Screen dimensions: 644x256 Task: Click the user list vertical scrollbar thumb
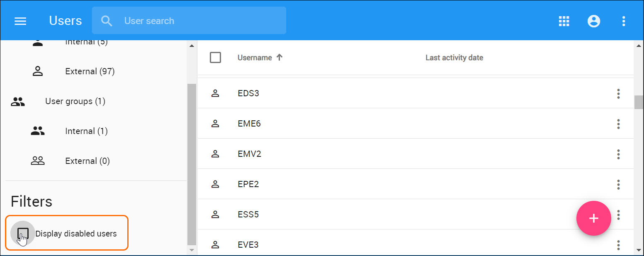pyautogui.click(x=639, y=102)
